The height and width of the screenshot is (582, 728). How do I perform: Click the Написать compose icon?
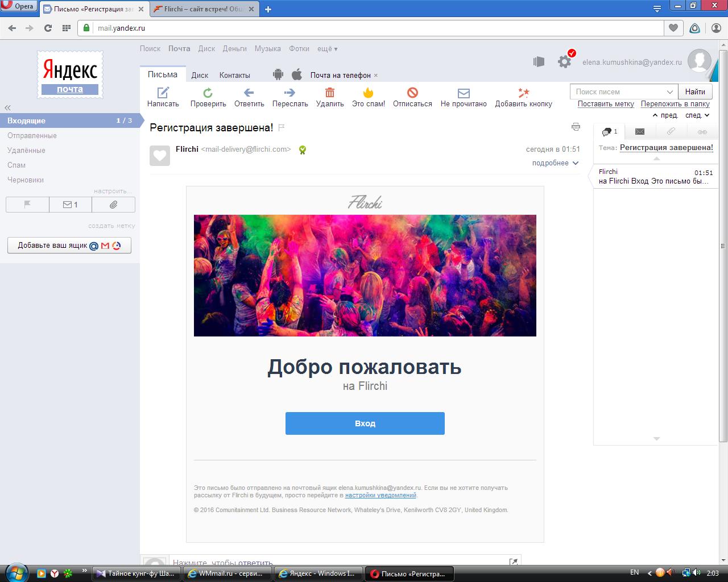[163, 93]
